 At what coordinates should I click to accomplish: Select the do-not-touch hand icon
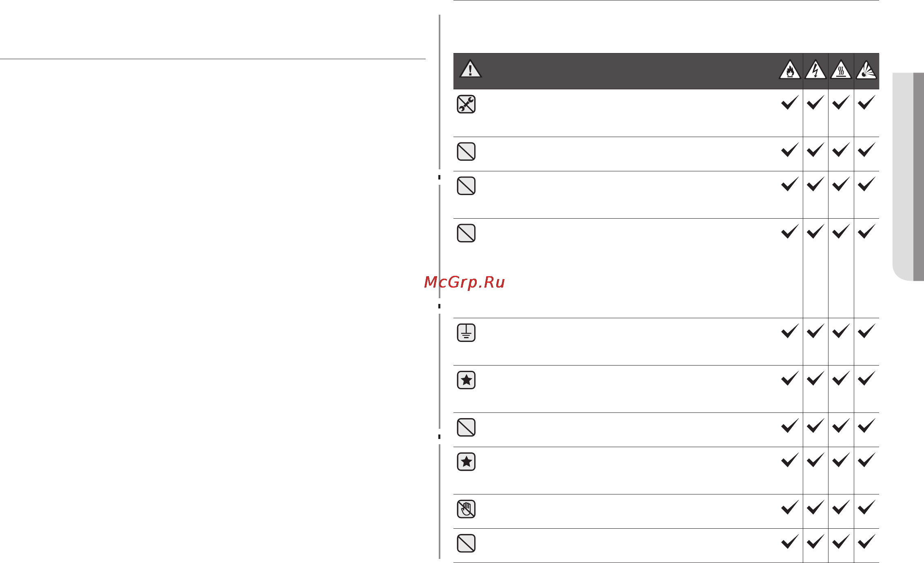coord(466,509)
